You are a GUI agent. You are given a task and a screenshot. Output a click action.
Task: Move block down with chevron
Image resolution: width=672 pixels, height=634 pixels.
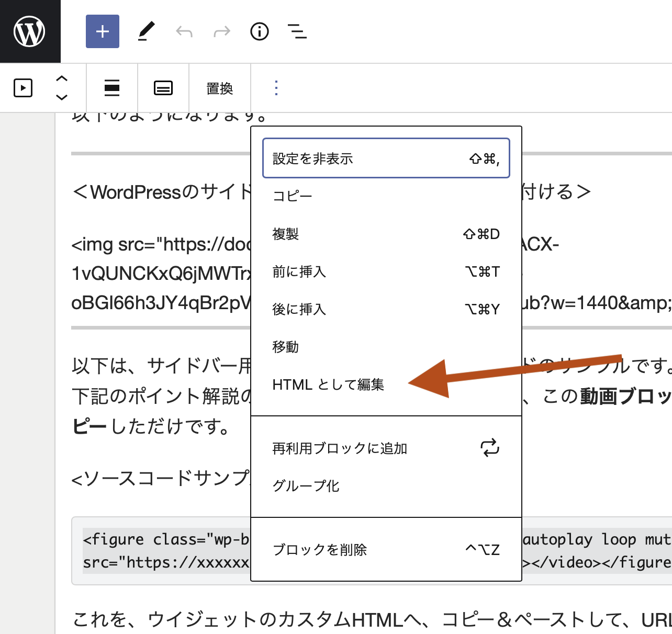coord(62,97)
